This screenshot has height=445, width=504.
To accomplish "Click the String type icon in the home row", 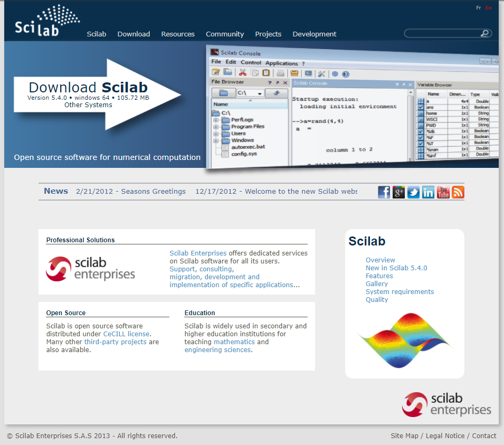I will click(x=421, y=113).
